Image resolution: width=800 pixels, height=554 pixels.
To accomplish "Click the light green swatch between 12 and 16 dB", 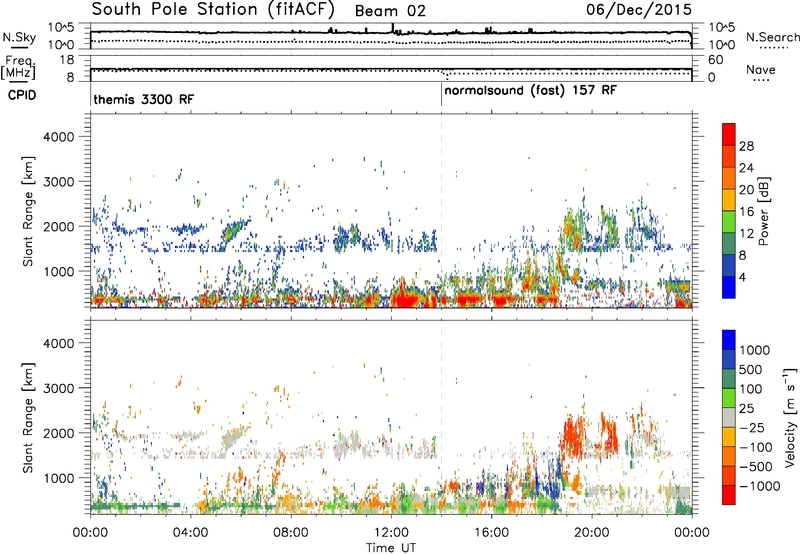I will point(729,222).
